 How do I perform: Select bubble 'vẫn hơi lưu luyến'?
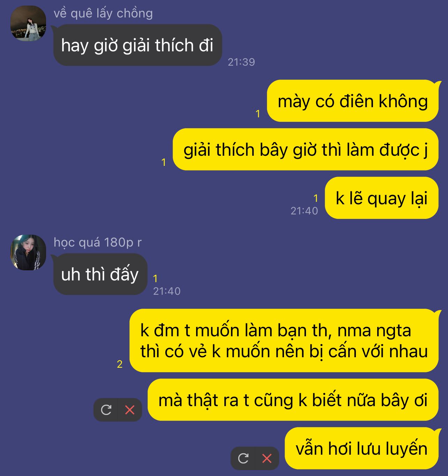361,448
